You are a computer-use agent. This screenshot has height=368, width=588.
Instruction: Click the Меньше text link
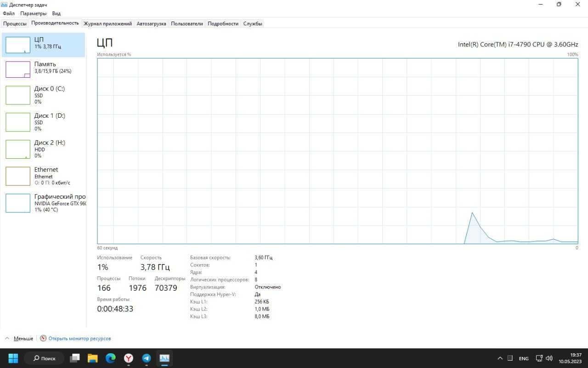[x=23, y=339]
